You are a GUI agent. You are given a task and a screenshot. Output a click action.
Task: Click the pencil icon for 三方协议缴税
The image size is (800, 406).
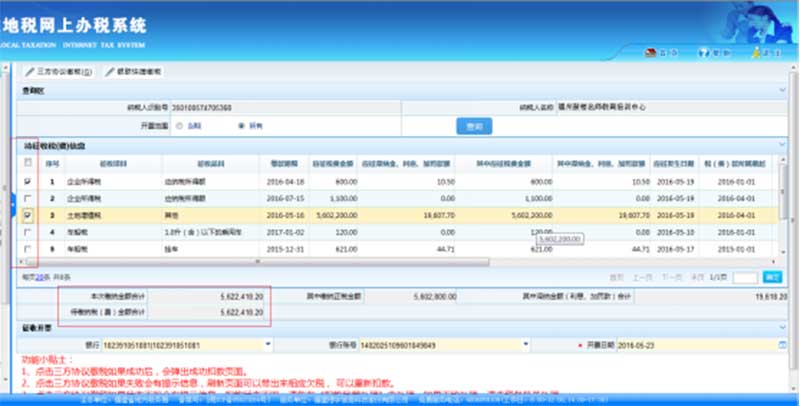(29, 72)
